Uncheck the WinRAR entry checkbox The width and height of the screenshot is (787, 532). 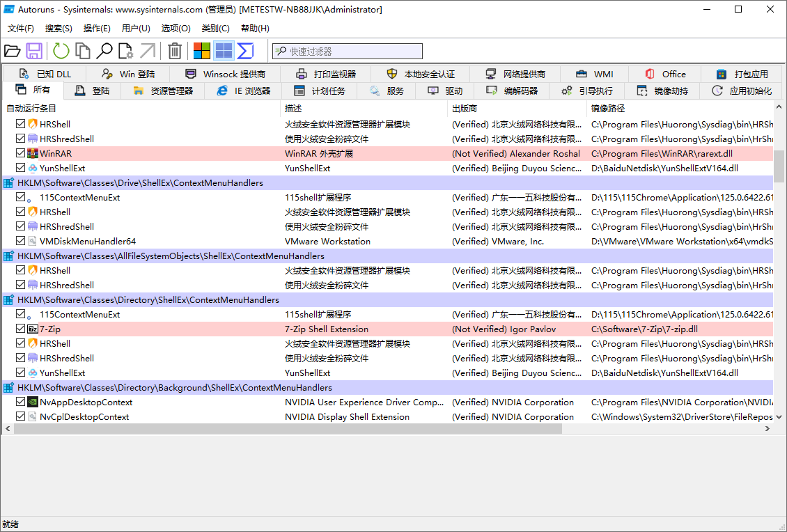click(x=21, y=153)
